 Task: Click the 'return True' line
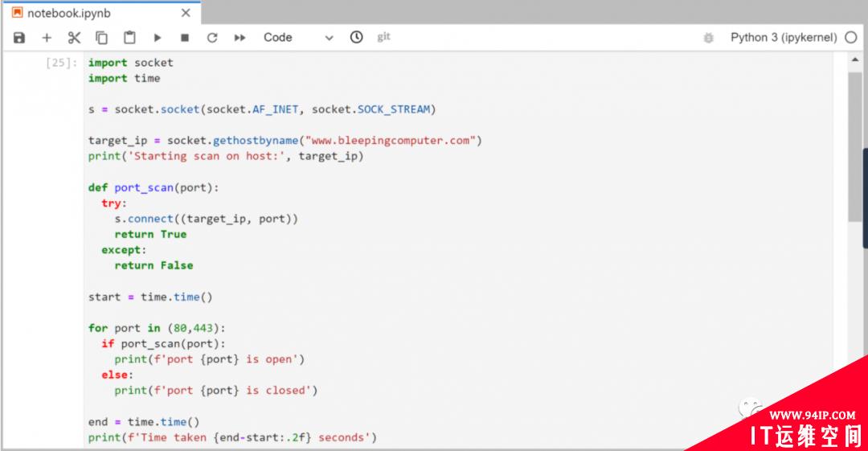(x=150, y=235)
